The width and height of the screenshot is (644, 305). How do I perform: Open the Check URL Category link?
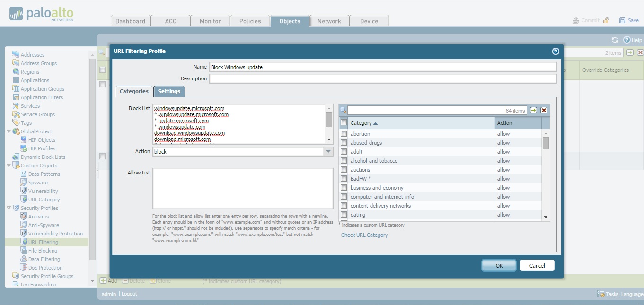point(364,235)
